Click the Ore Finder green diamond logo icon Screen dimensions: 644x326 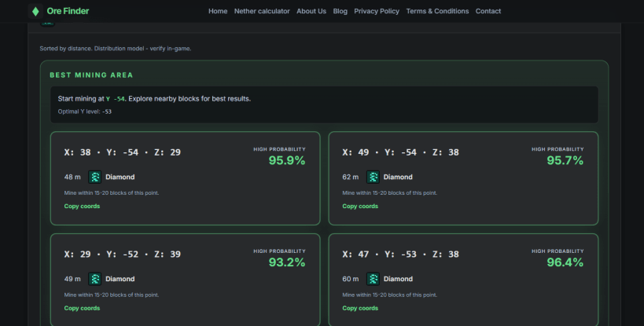(35, 11)
